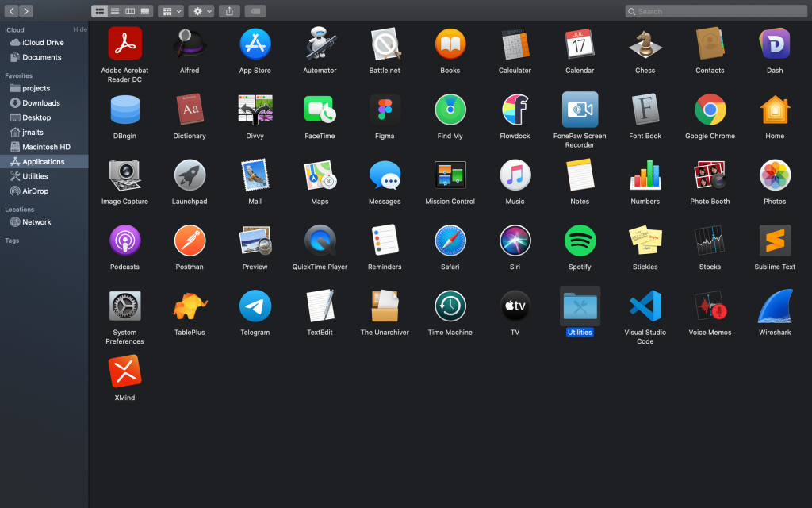Open Adobe Acrobat Reader DC app icon
The width and height of the screenshot is (812, 508).
coord(124,44)
